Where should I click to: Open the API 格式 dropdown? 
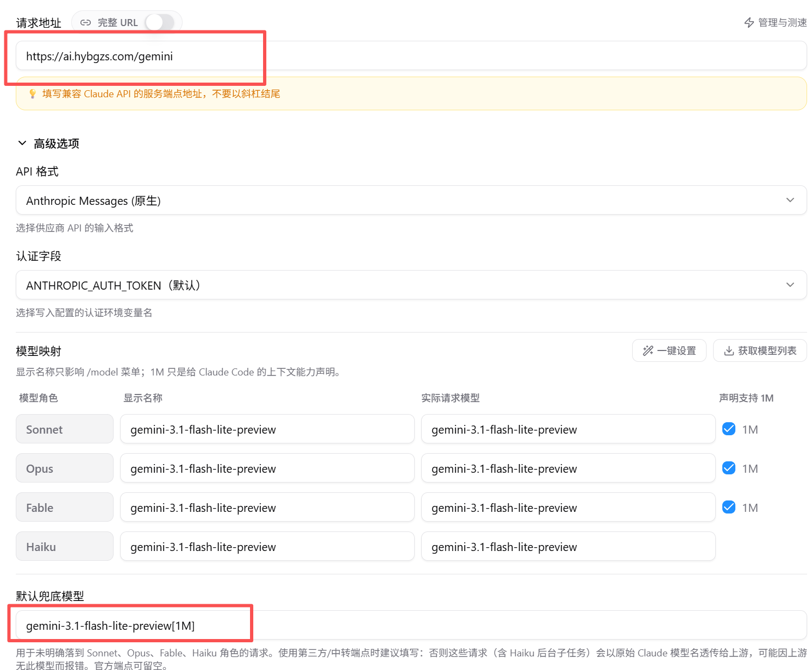pos(411,200)
